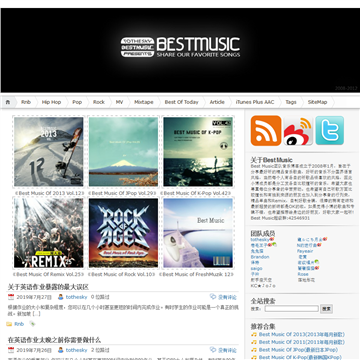Click the caption link Best Music Of 2013 Vol.12
This screenshot has height=360, width=360.
pyautogui.click(x=49, y=193)
